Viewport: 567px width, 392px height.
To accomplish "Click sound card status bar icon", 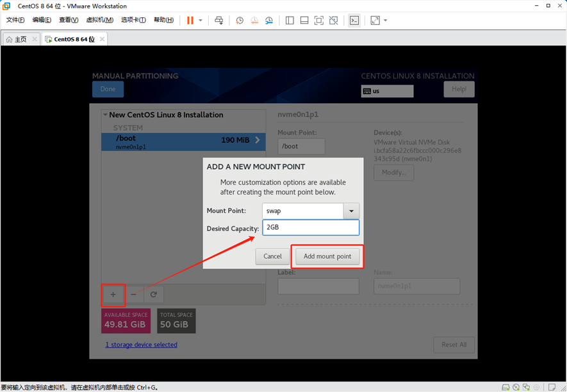I will click(x=537, y=388).
